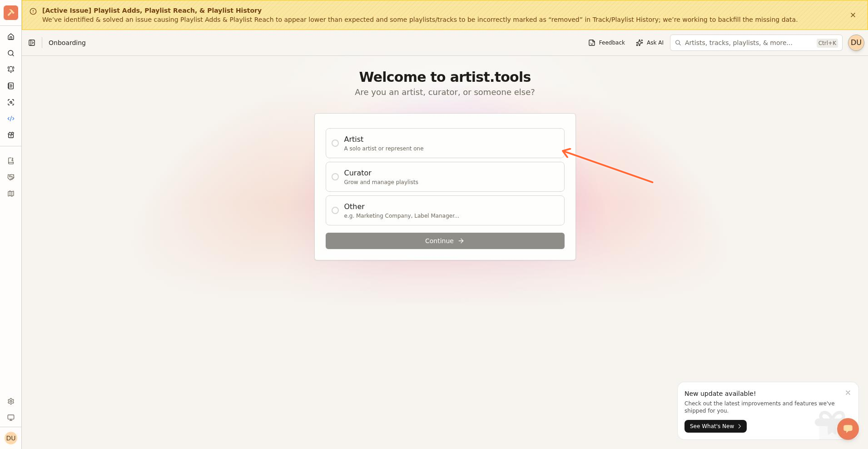Viewport: 868px width, 449px height.
Task: Click the Onboarding breadcrumb label
Action: coord(67,43)
